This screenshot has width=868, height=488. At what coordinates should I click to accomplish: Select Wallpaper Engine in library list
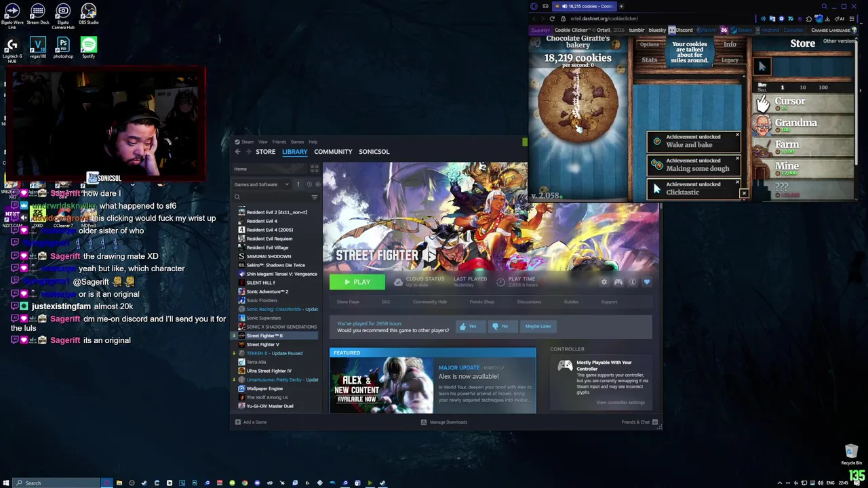(x=264, y=388)
